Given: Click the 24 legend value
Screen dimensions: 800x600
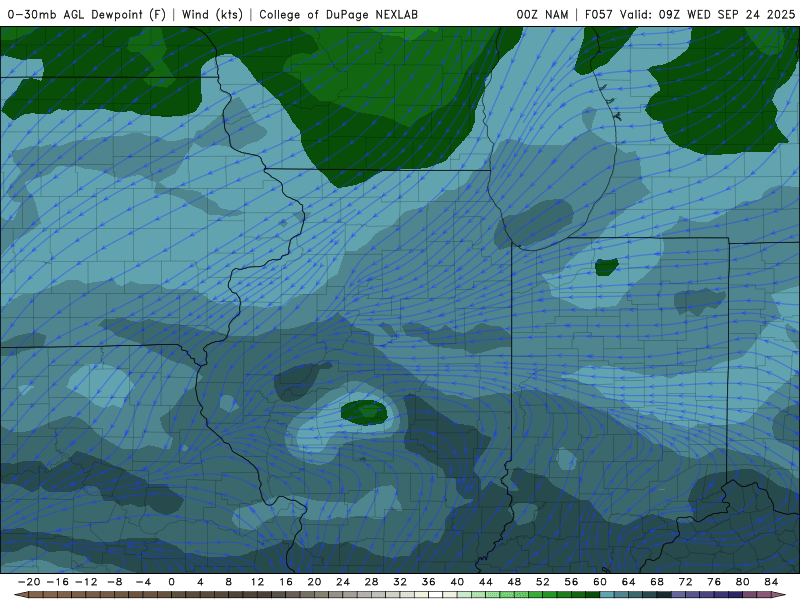Looking at the screenshot, I should click(343, 582).
